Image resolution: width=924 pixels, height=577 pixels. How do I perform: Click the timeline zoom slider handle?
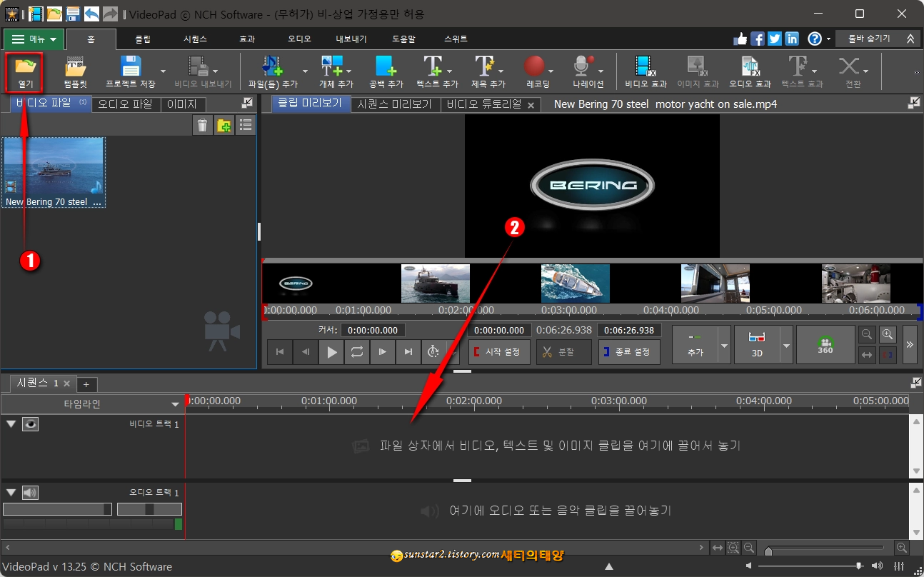(x=768, y=551)
